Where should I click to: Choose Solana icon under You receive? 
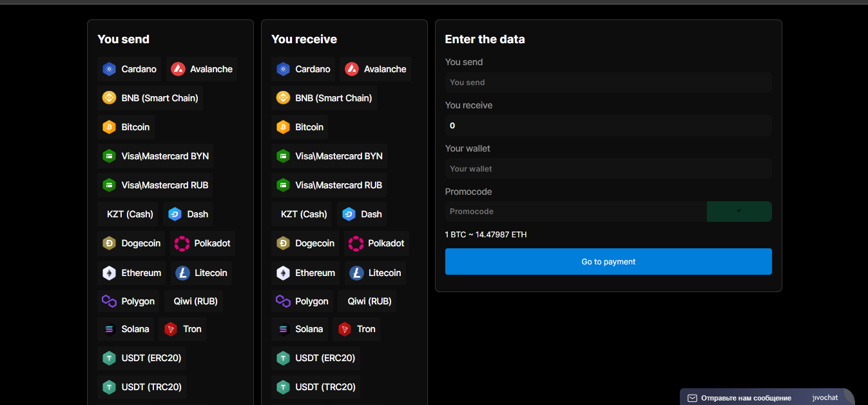click(x=283, y=329)
